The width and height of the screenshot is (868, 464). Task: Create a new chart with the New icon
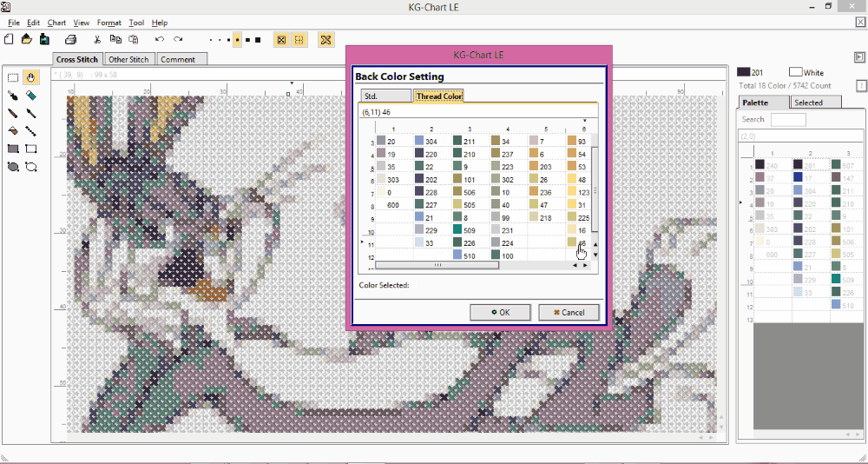coord(9,39)
